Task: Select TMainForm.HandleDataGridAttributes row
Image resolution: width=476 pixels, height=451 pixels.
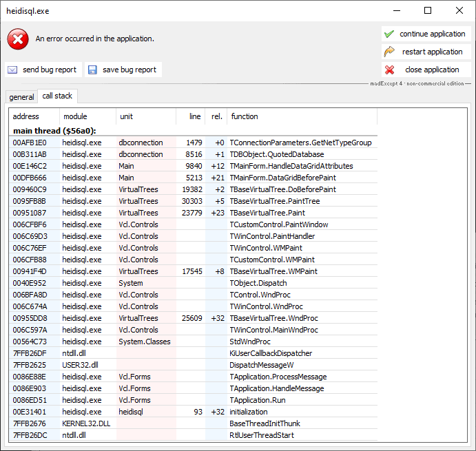Action: [194, 166]
